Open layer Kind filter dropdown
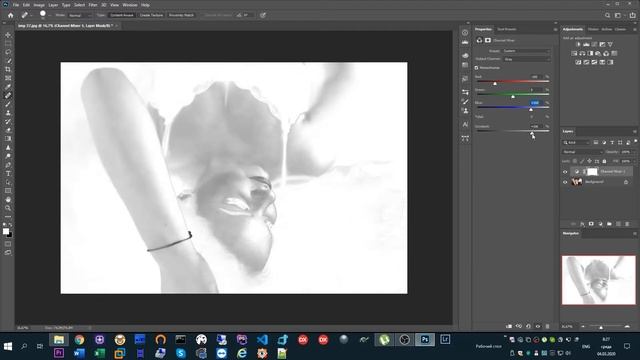 point(576,142)
